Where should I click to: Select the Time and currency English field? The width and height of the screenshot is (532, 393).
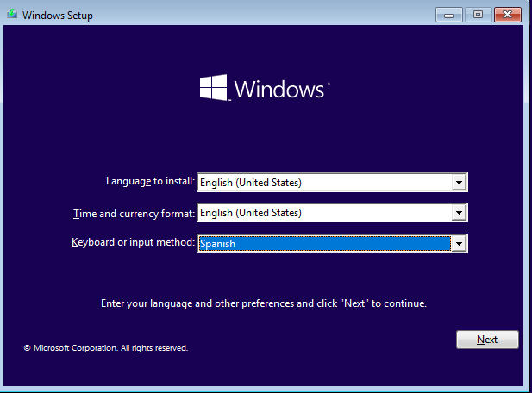[x=324, y=213]
